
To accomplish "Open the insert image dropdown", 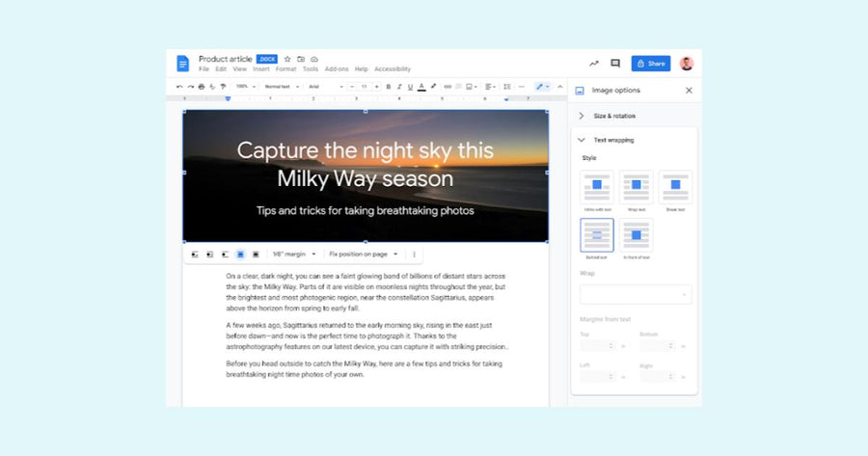I will (471, 87).
